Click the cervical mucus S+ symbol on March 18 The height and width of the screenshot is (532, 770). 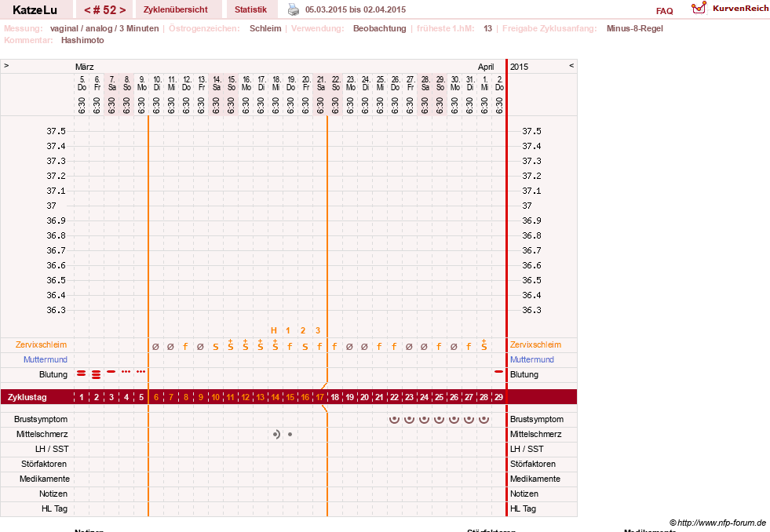tap(275, 345)
